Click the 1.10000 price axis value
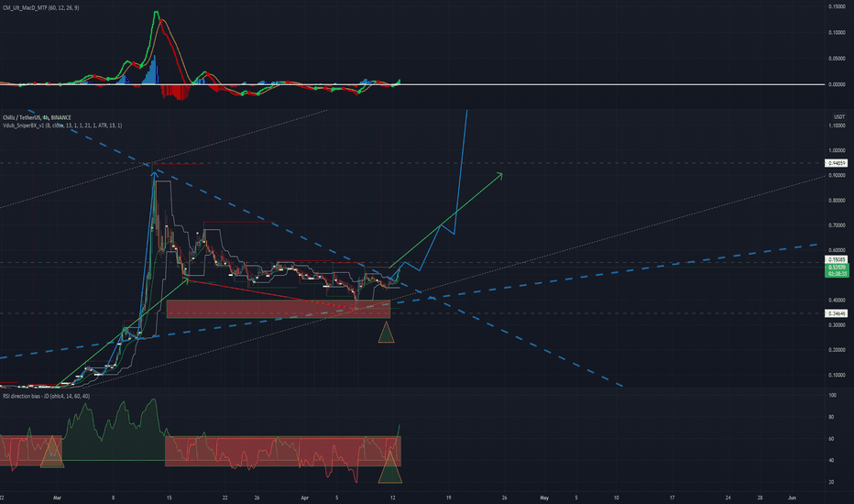 pyautogui.click(x=837, y=126)
